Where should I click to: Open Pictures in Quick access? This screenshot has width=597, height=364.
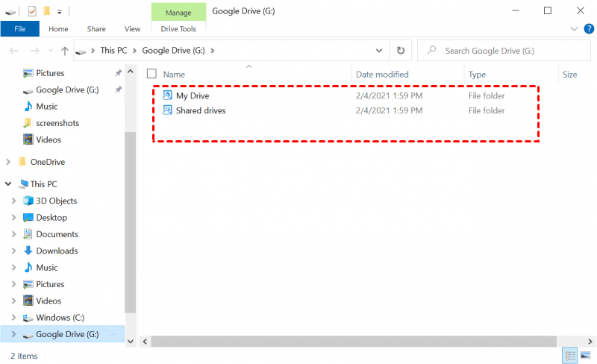[x=50, y=73]
